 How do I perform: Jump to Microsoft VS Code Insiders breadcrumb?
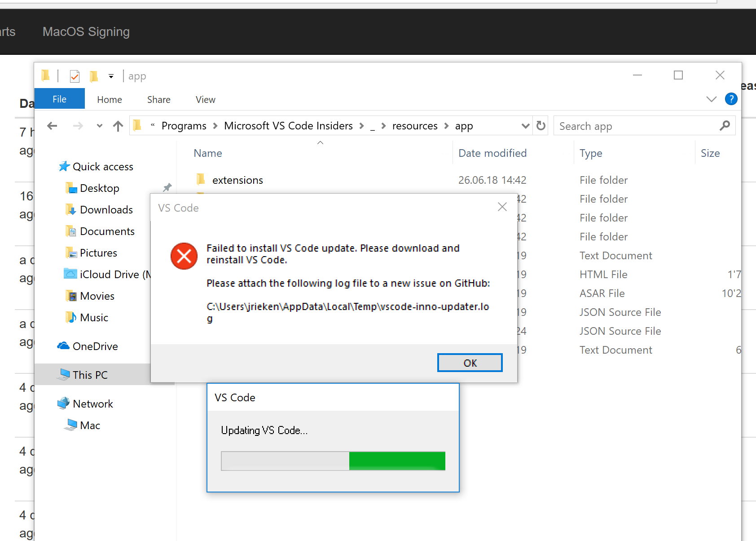288,126
